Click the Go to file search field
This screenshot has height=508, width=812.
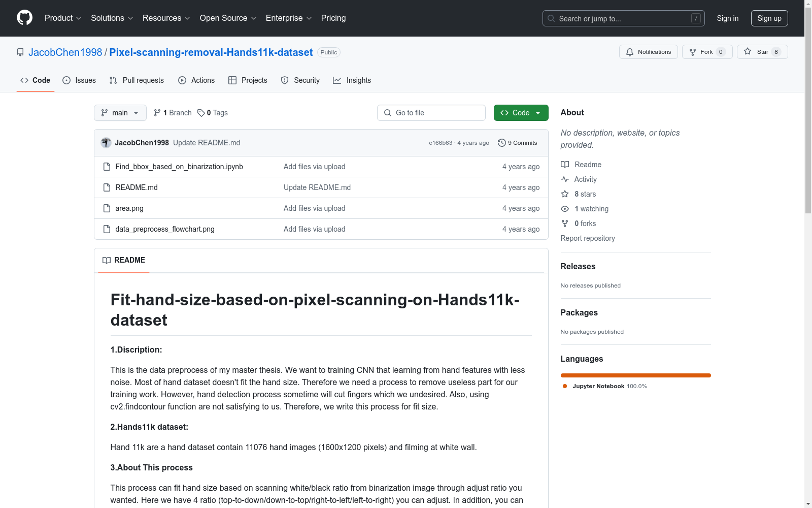click(431, 113)
